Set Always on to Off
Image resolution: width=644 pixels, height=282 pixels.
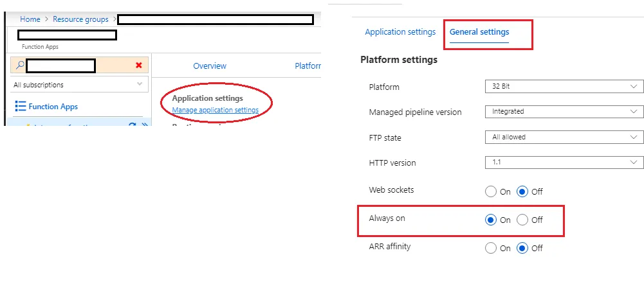point(522,220)
